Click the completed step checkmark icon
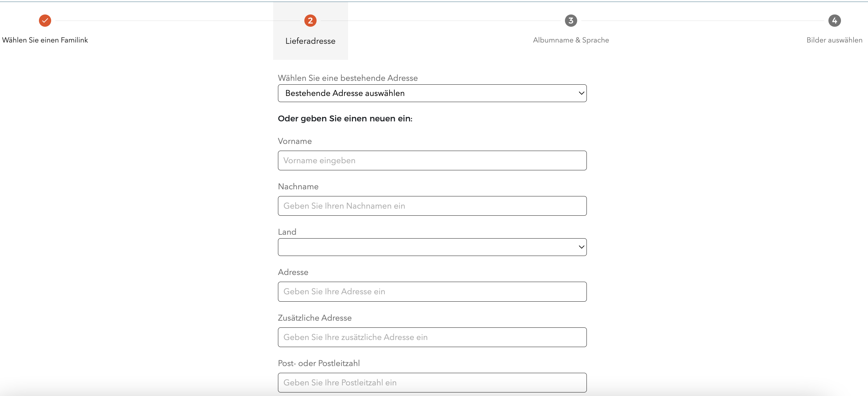Screen dimensions: 868x396 click(x=45, y=21)
